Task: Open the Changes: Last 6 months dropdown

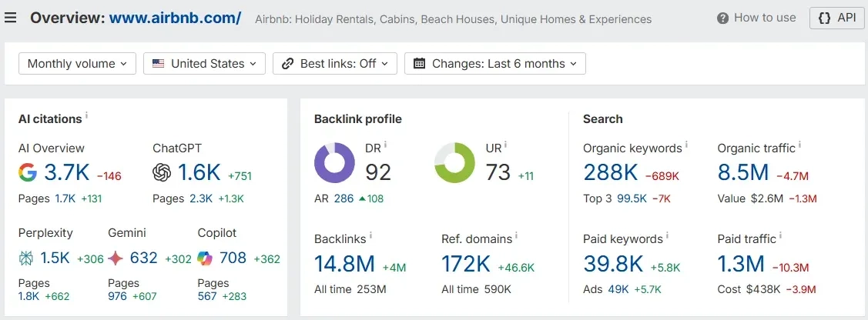Action: tap(495, 64)
